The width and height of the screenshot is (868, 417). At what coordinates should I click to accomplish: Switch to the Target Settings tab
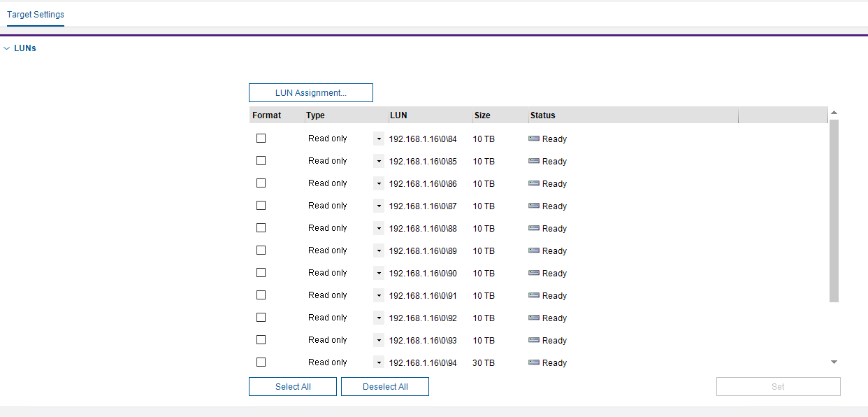[36, 15]
